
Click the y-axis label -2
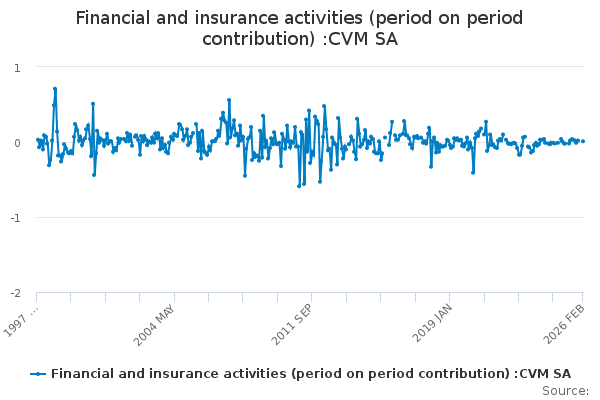15,292
